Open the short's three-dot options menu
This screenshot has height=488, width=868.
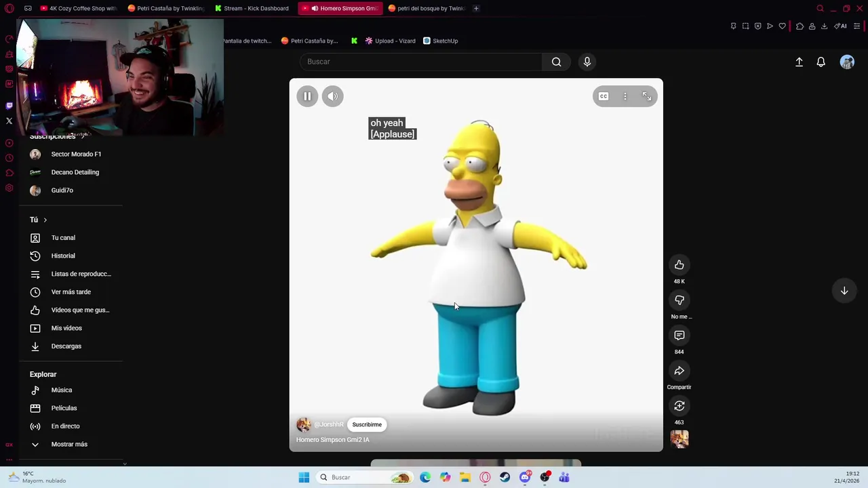[625, 96]
